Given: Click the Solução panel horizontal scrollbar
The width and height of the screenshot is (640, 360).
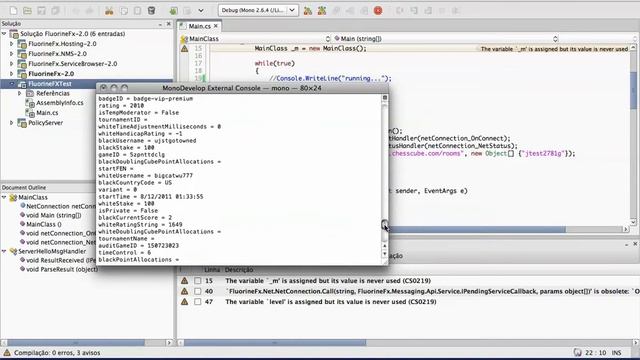Looking at the screenshot, I should pos(76,343).
